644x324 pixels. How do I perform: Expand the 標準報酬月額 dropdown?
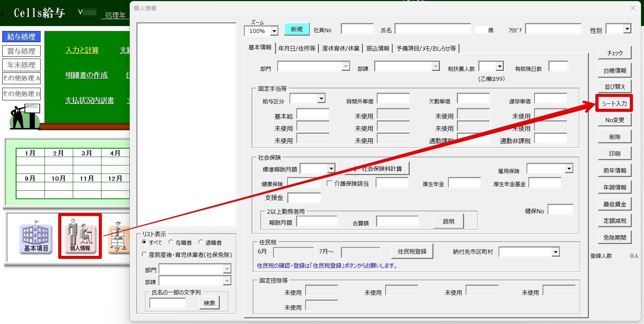point(331,169)
